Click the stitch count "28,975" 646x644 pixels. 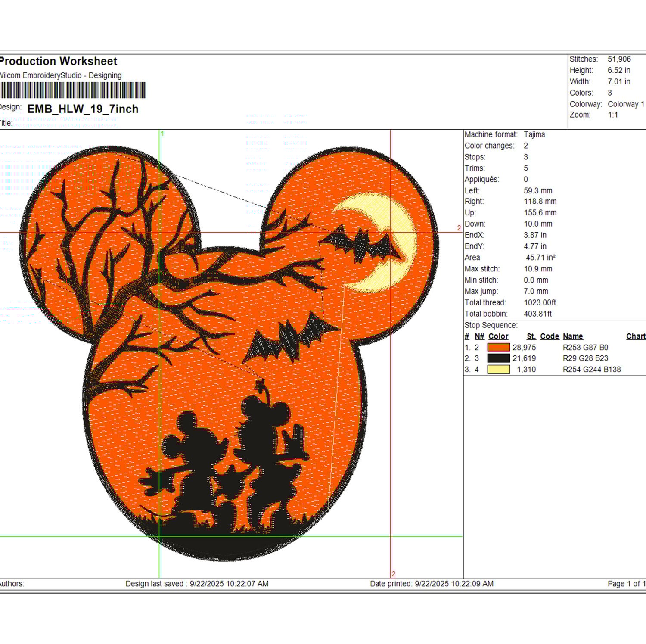click(524, 347)
